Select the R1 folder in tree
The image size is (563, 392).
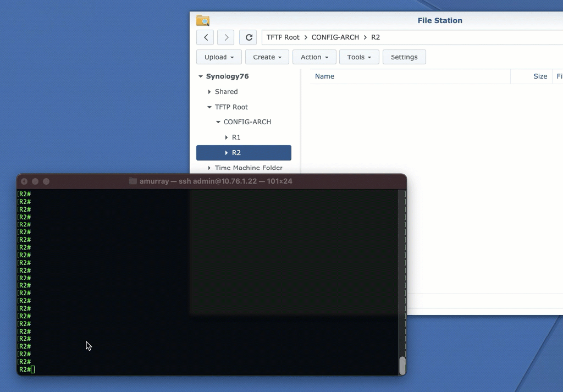coord(236,137)
